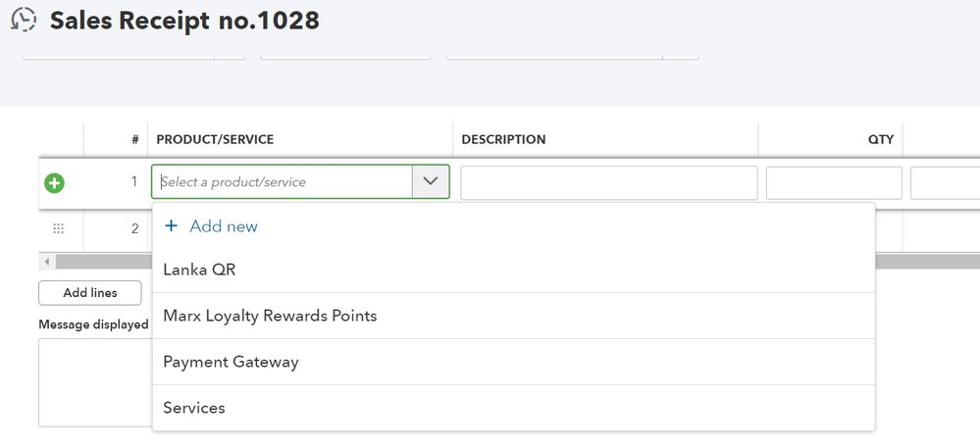980x447 pixels.
Task: Pick Payment Gateway from the dropdown
Action: tap(231, 362)
